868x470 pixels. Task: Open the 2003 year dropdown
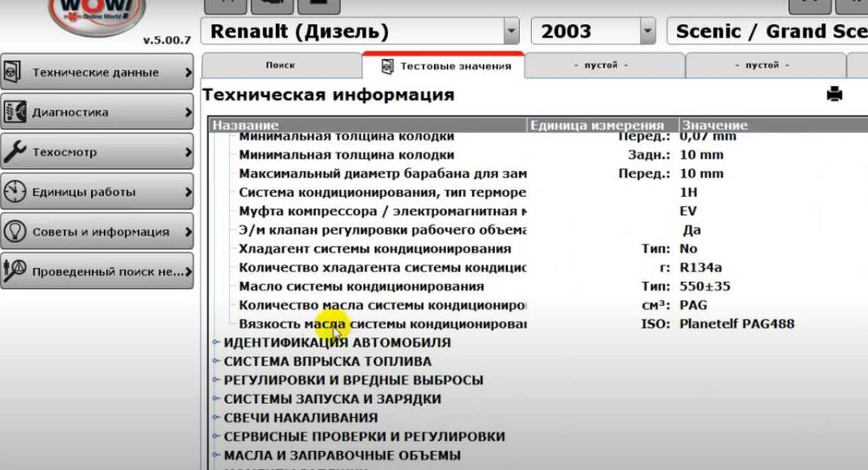(648, 31)
